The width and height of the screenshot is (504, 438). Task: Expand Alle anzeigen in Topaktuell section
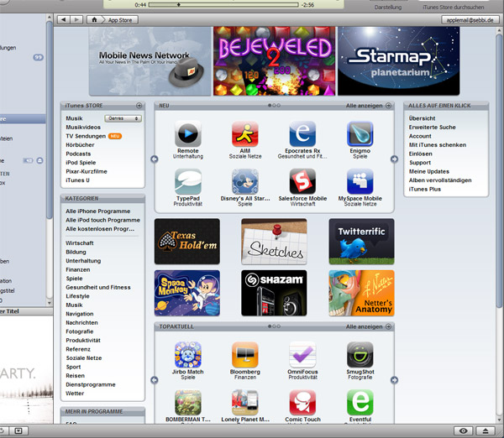(368, 326)
